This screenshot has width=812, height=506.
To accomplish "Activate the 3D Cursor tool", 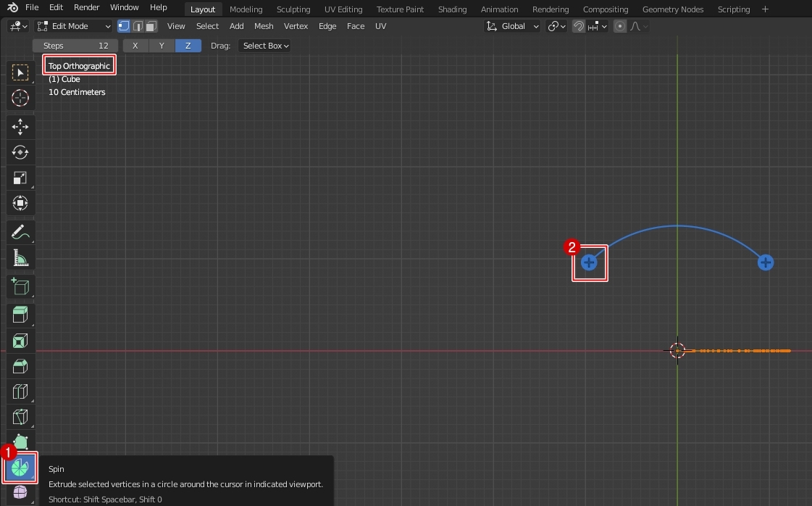I will click(x=20, y=98).
